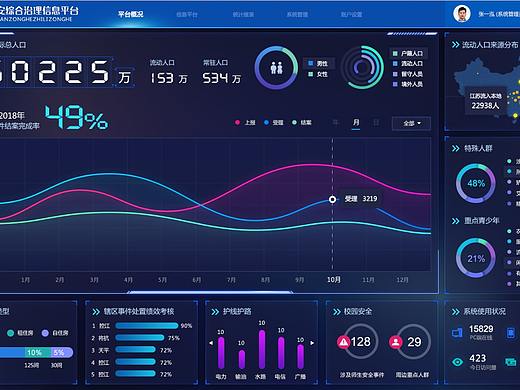Click right arrow in 护线护路 chart
Image resolution: width=520 pixels, height=390 pixels.
pos(312,343)
